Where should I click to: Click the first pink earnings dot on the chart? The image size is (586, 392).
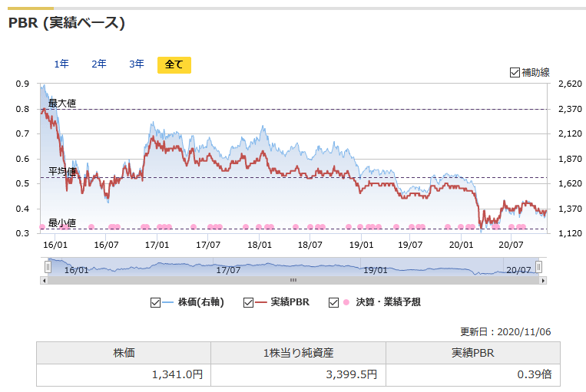[41, 226]
